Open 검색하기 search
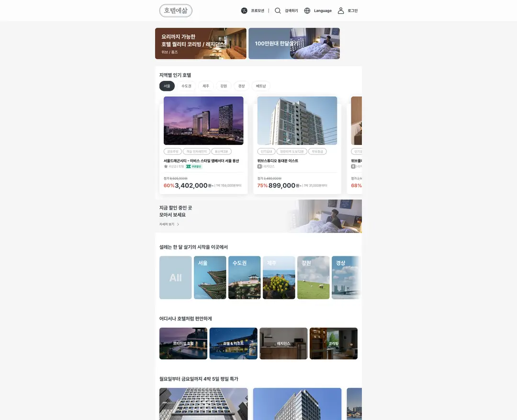This screenshot has width=517, height=420. 292,11
